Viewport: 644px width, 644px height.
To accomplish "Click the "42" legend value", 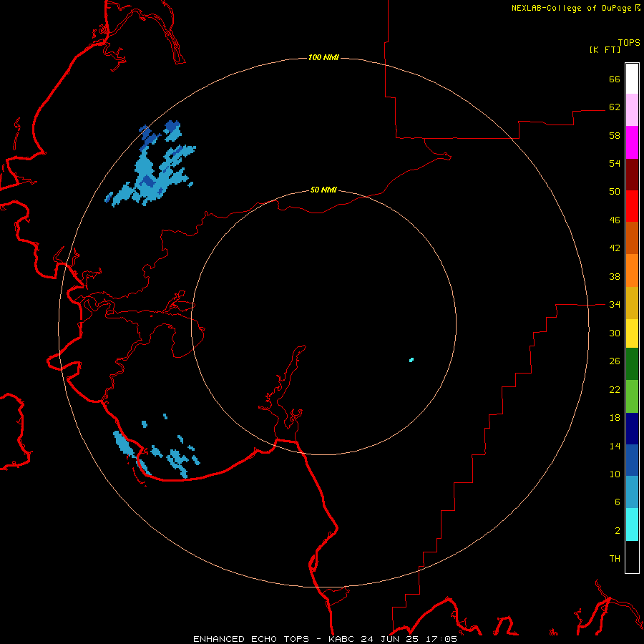I will tap(615, 248).
